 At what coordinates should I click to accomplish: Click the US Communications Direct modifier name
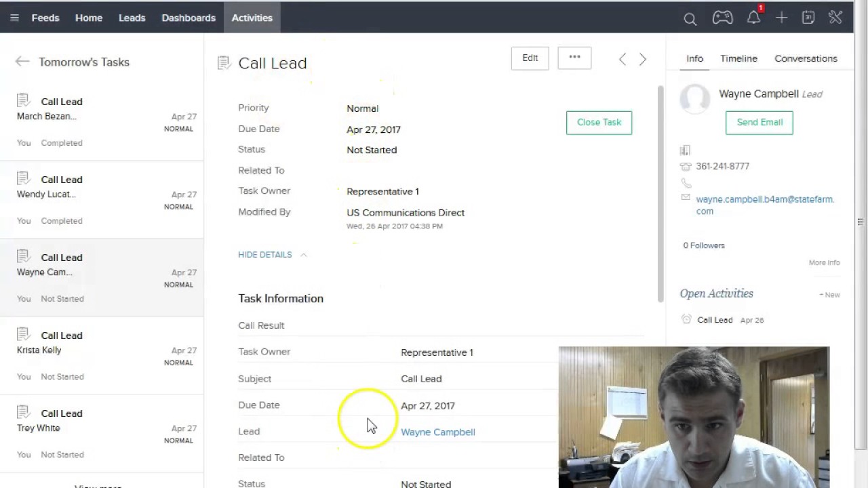406,213
